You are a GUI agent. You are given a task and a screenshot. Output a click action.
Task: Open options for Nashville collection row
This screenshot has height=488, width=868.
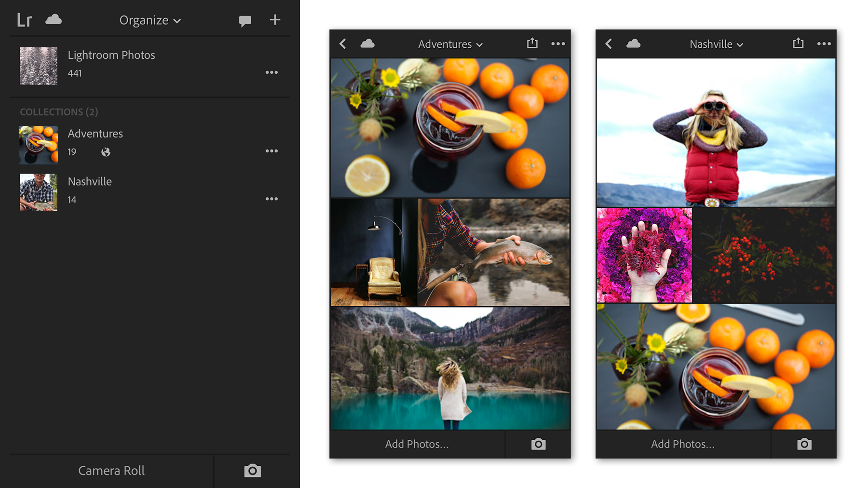tap(271, 199)
